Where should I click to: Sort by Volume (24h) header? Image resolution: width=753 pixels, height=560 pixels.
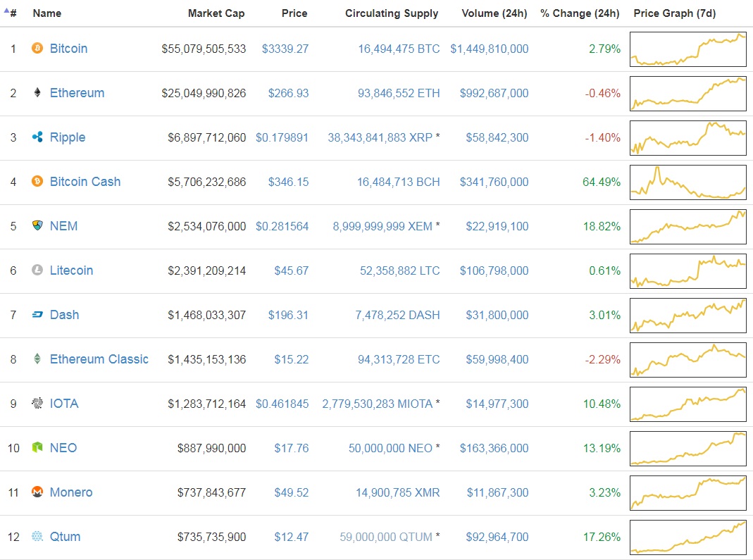coord(494,13)
